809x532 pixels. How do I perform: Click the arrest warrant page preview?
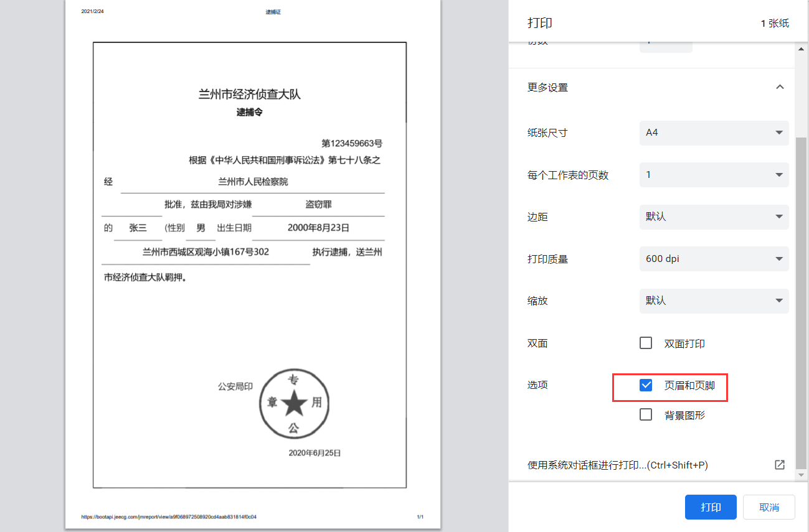pyautogui.click(x=249, y=264)
